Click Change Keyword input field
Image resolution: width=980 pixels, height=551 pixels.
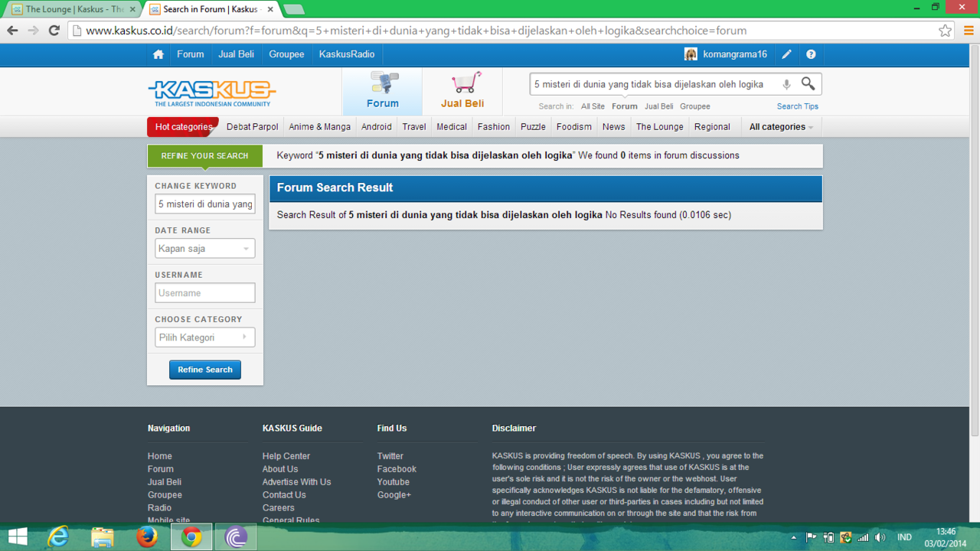pyautogui.click(x=204, y=204)
